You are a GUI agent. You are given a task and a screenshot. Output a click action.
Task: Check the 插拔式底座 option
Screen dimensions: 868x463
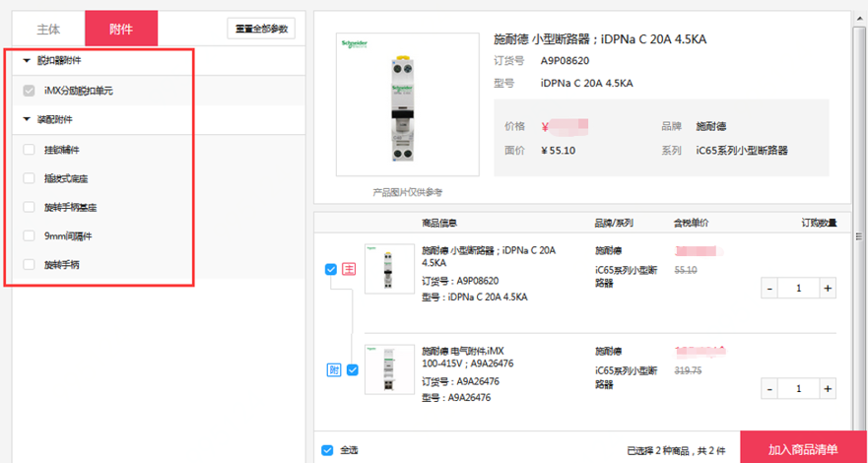(x=29, y=178)
